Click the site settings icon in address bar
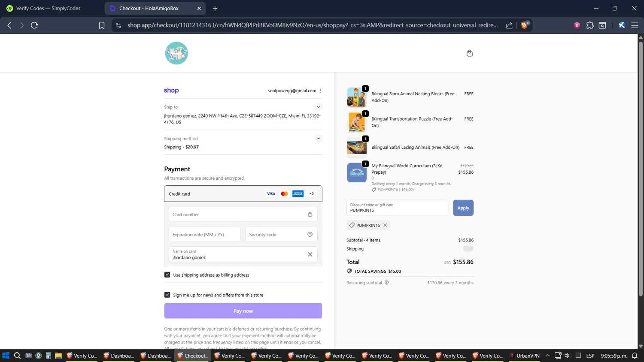644x362 pixels. (118, 25)
